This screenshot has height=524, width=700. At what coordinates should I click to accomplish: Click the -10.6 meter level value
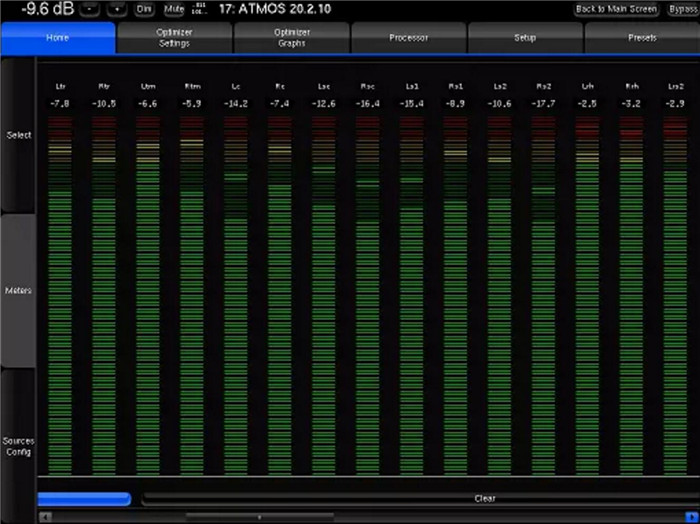pos(499,104)
